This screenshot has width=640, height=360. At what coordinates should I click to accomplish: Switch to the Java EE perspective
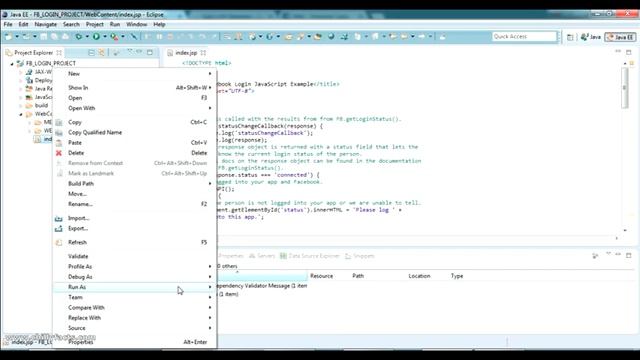click(x=620, y=37)
